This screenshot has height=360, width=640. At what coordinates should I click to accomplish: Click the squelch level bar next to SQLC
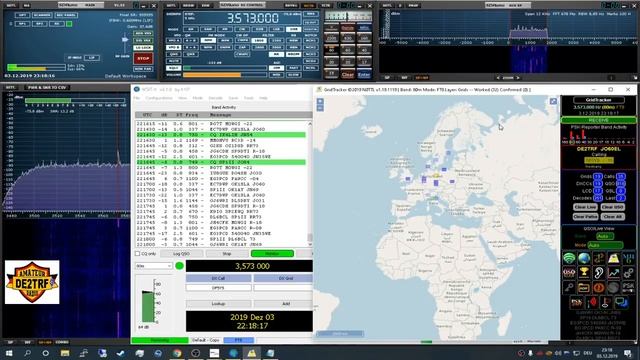[x=224, y=68]
